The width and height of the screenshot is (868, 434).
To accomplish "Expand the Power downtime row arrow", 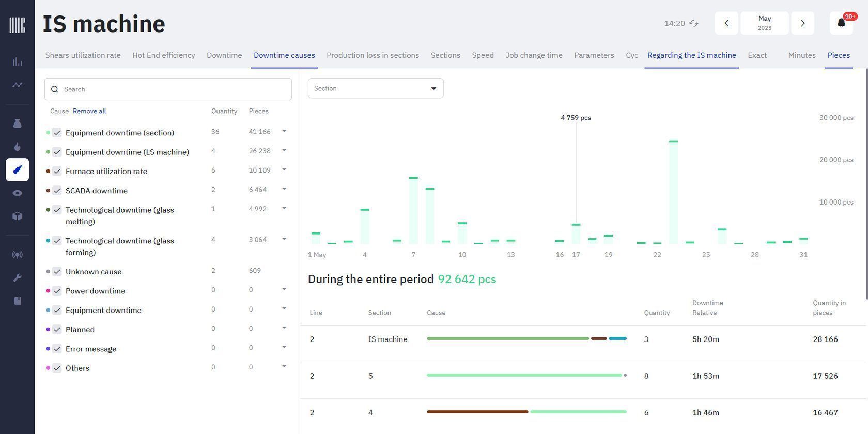I will click(284, 289).
